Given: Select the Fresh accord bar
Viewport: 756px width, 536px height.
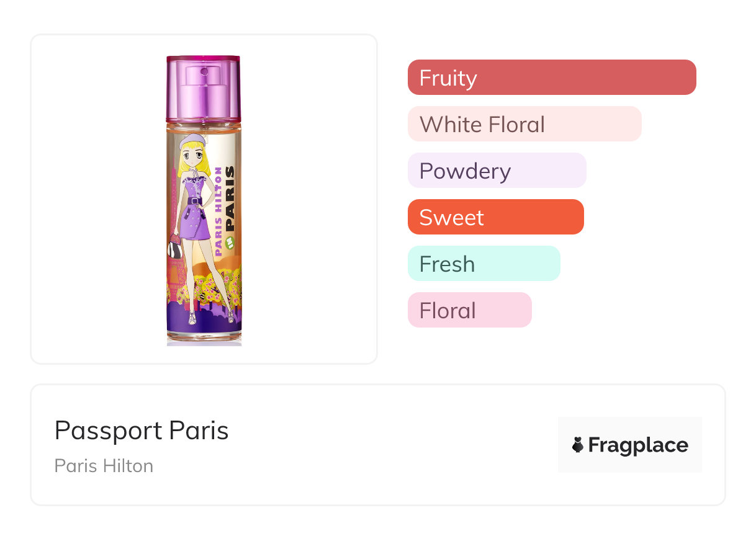Looking at the screenshot, I should (484, 264).
